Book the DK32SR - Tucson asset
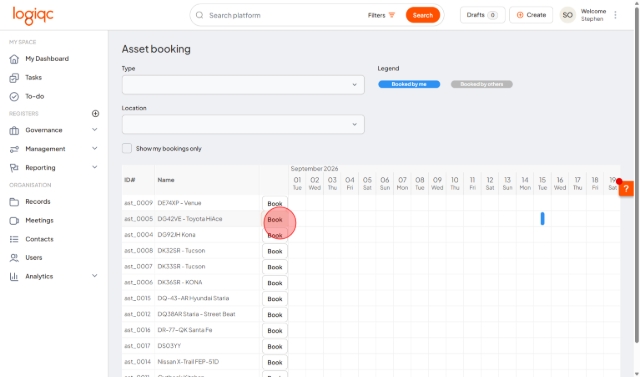 tap(275, 251)
